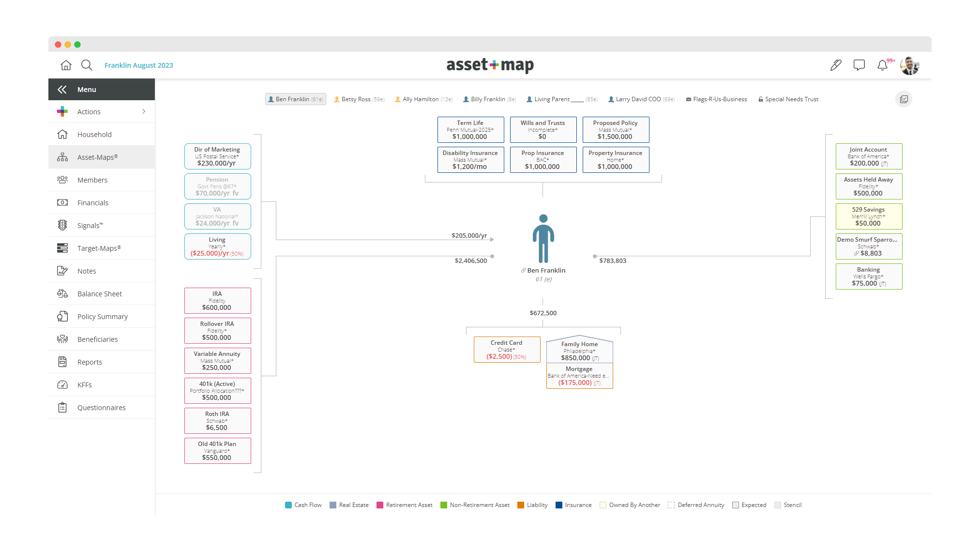Open the Rollover IRA asset box
The image size is (980, 552).
(x=218, y=331)
